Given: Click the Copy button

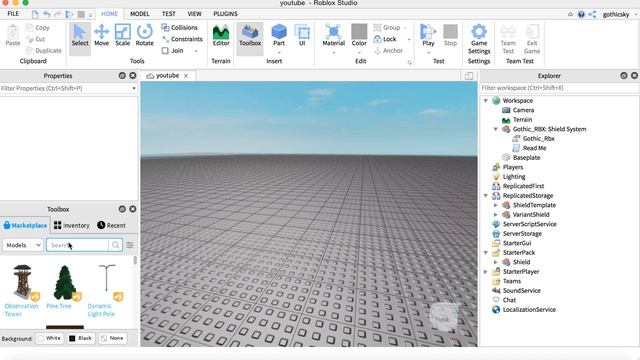Looking at the screenshot, I should [x=38, y=27].
